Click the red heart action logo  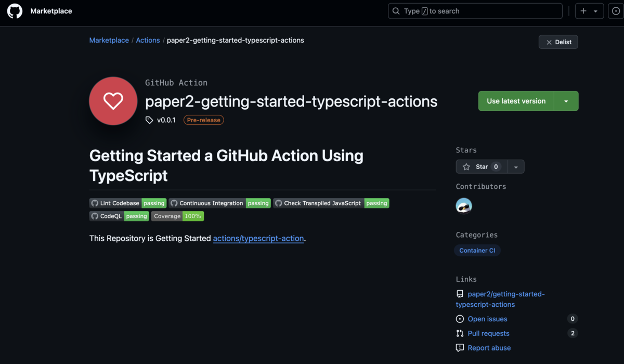click(113, 101)
